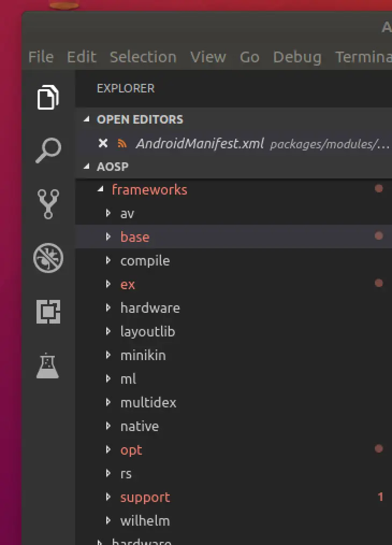Image resolution: width=392 pixels, height=545 pixels.
Task: Close the AndroidManifest.xml editor
Action: point(103,143)
